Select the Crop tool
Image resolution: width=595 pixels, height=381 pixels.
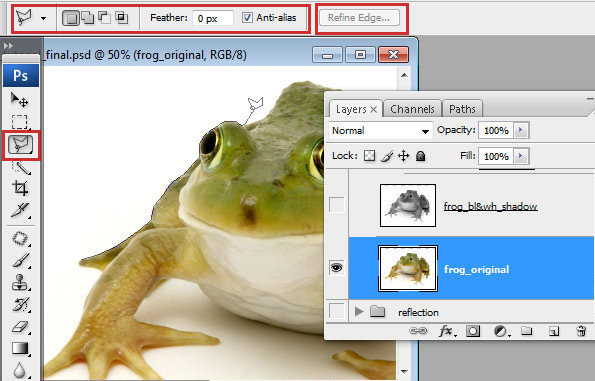click(20, 188)
